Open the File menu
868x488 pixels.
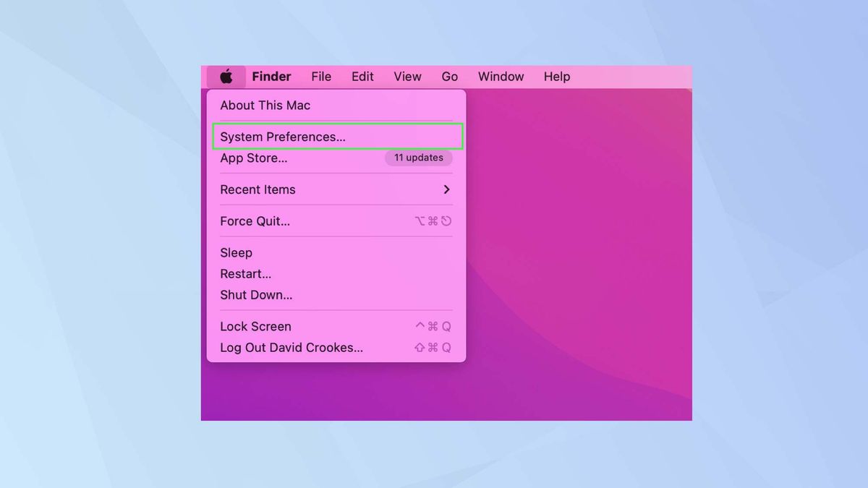click(x=321, y=76)
